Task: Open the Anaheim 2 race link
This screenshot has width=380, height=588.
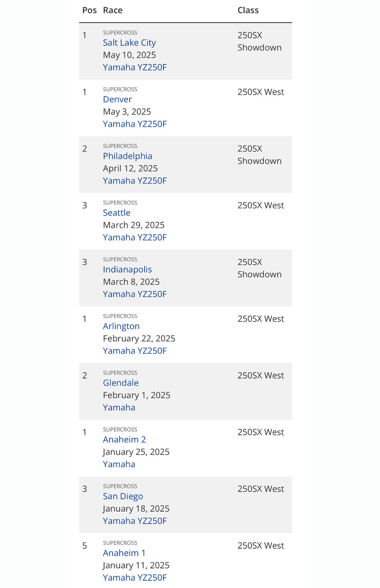Action: [x=124, y=440]
